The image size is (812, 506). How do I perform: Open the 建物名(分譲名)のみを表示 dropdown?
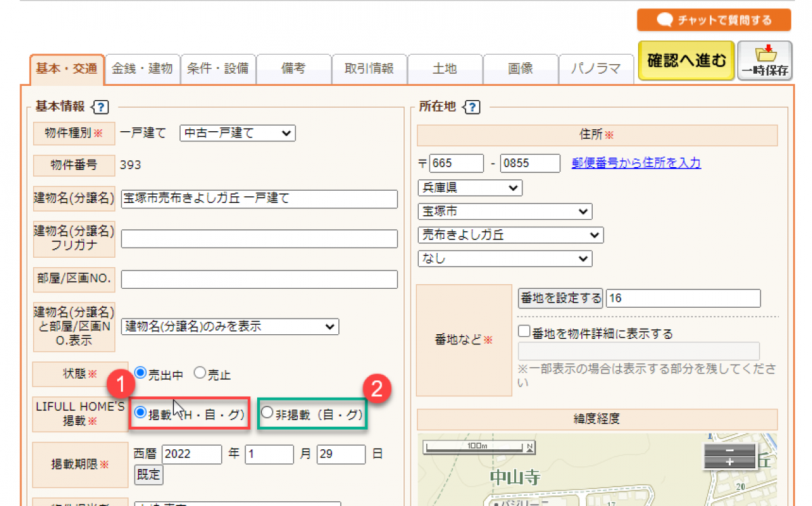coord(230,326)
